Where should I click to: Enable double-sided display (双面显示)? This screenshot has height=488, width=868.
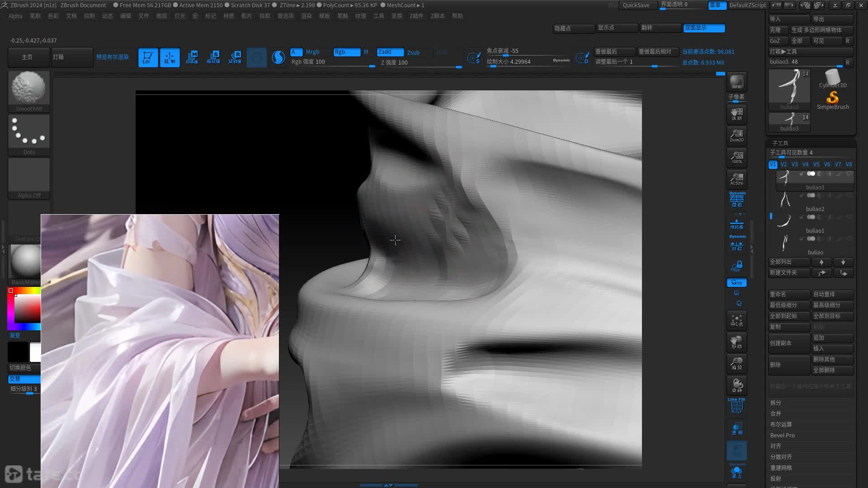coord(704,28)
